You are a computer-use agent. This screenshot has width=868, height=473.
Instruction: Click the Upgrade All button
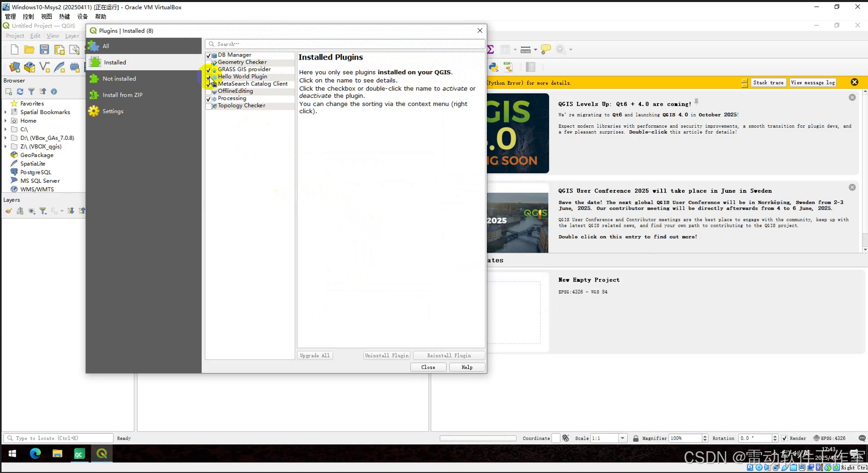[x=315, y=355]
